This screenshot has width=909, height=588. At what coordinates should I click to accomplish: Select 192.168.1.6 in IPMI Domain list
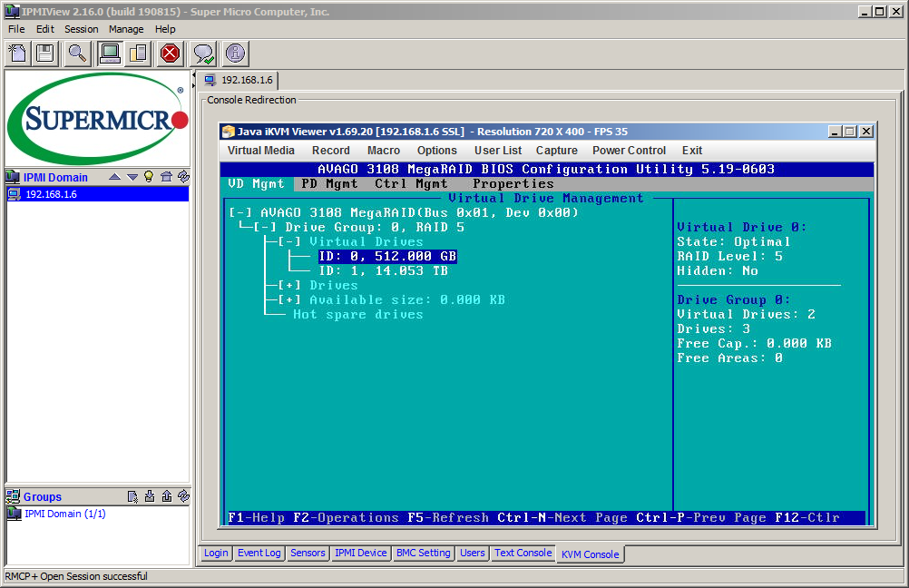pyautogui.click(x=50, y=194)
